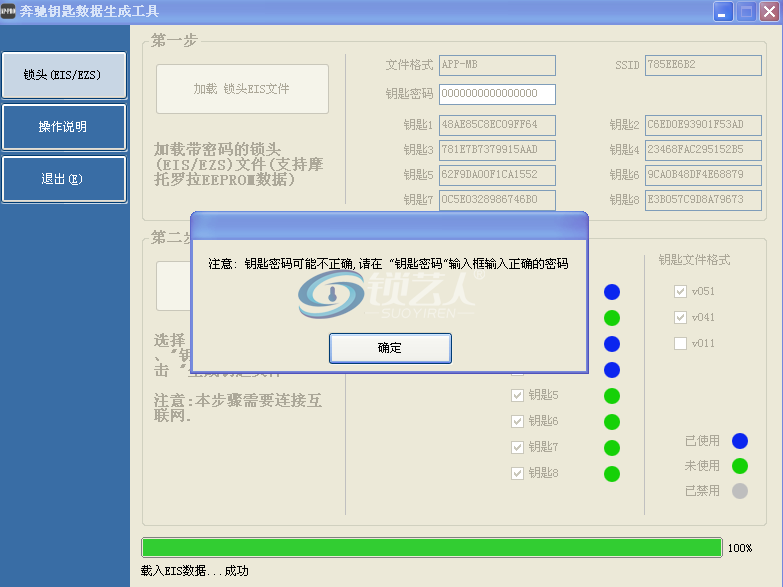This screenshot has width=783, height=587.
Task: Minimize the 奔驰钥匙数据生成工具 window
Action: tap(722, 11)
